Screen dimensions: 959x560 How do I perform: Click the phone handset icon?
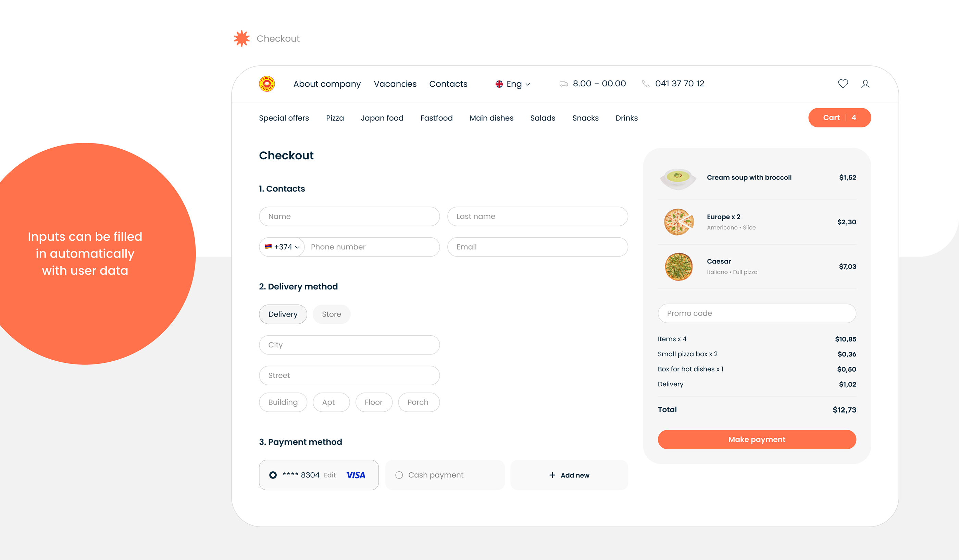(645, 84)
